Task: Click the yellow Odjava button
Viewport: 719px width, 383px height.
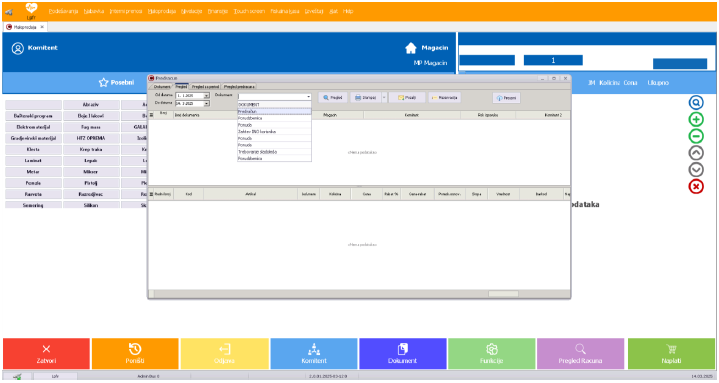Action: click(224, 354)
